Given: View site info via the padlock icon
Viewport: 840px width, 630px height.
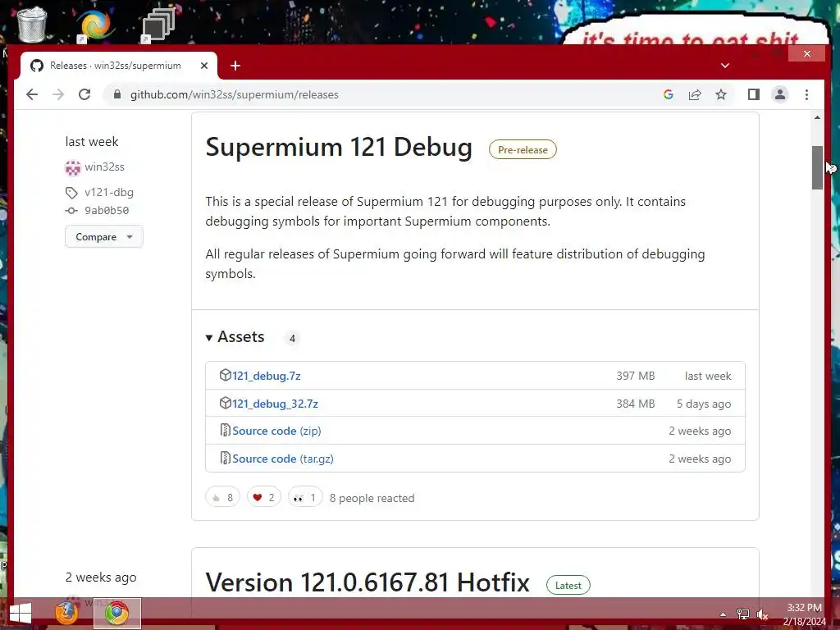Looking at the screenshot, I should click(117, 95).
